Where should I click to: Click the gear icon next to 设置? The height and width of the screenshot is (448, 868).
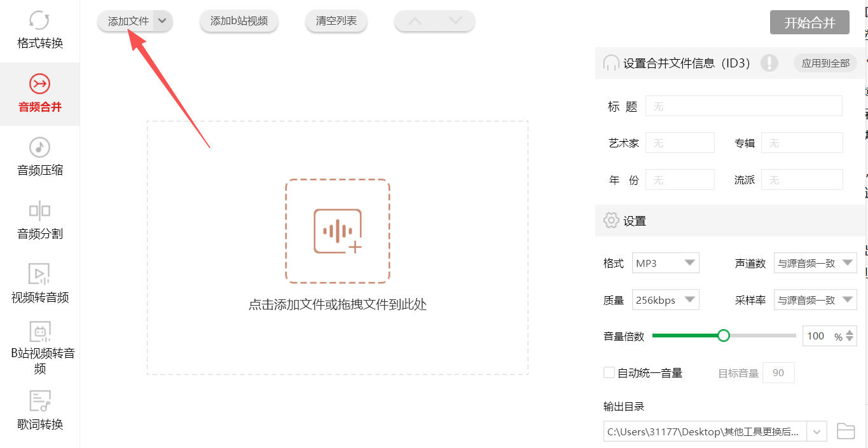(611, 221)
